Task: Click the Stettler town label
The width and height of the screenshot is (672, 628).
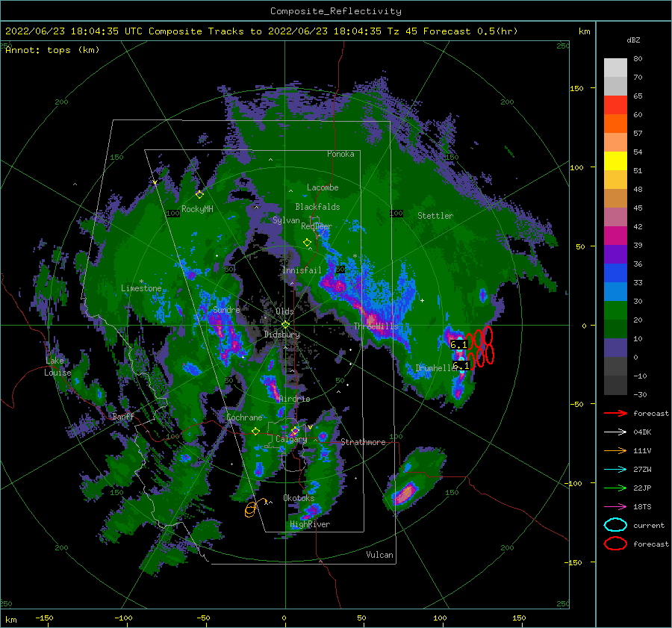Action: (435, 216)
